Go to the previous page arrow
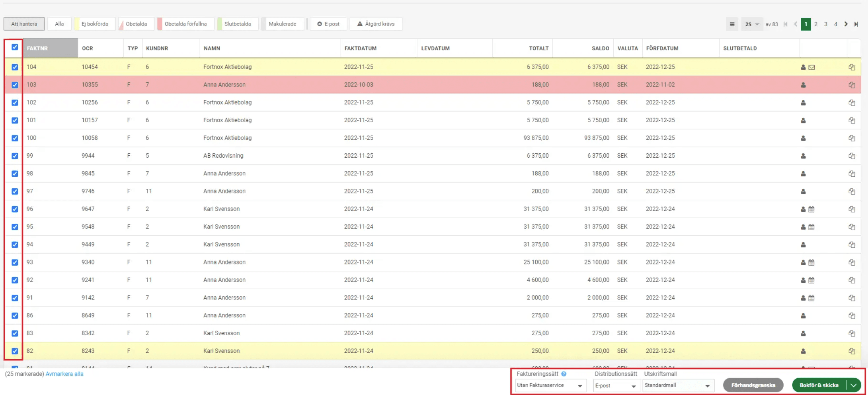 [796, 24]
